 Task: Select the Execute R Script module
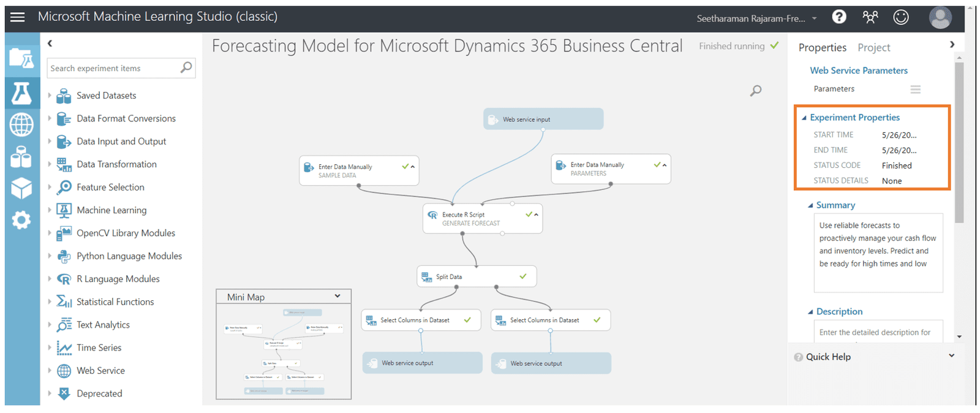483,219
